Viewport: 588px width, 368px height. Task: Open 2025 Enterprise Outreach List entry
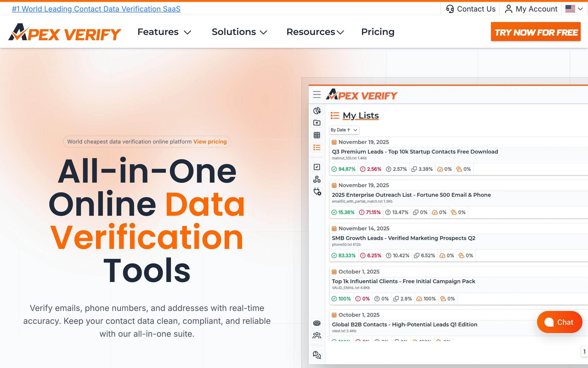[411, 195]
